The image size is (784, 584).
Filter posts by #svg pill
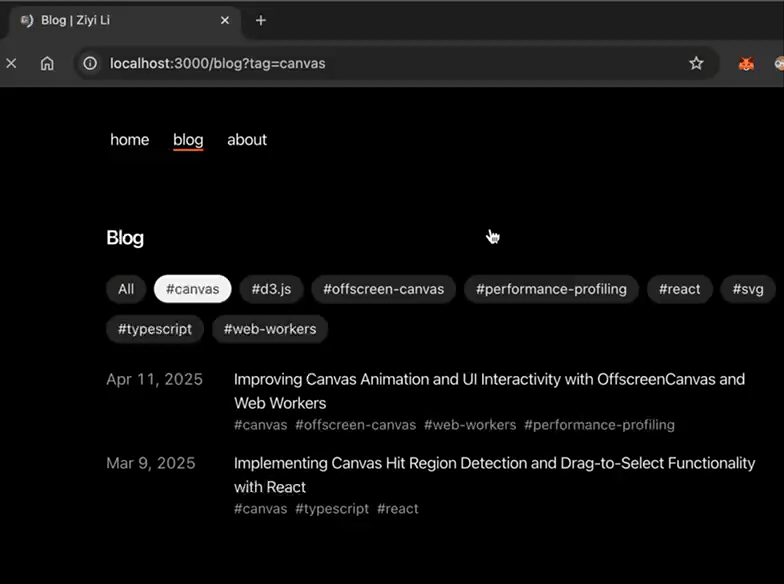pos(748,289)
